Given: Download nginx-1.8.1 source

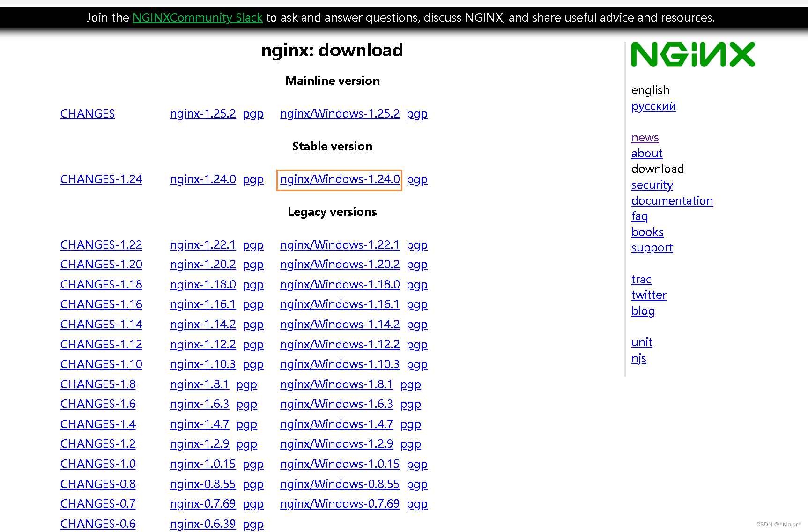Looking at the screenshot, I should click(x=200, y=384).
